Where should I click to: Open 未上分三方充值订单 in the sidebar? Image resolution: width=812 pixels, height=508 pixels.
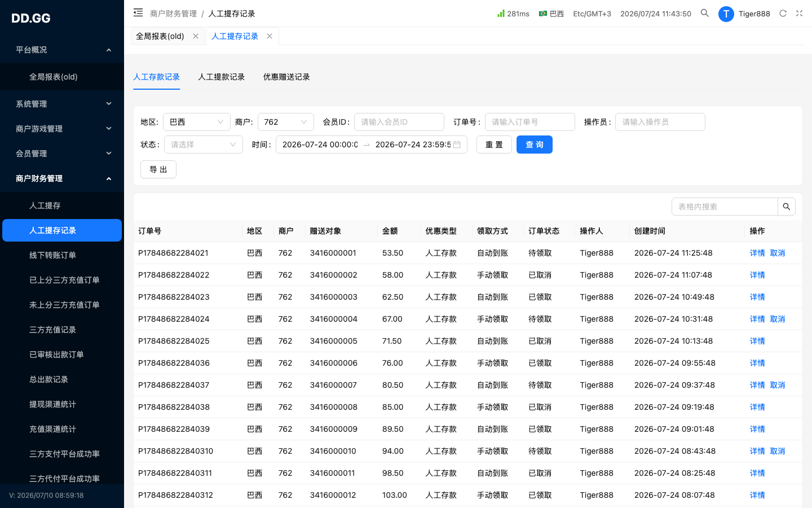coord(62,305)
